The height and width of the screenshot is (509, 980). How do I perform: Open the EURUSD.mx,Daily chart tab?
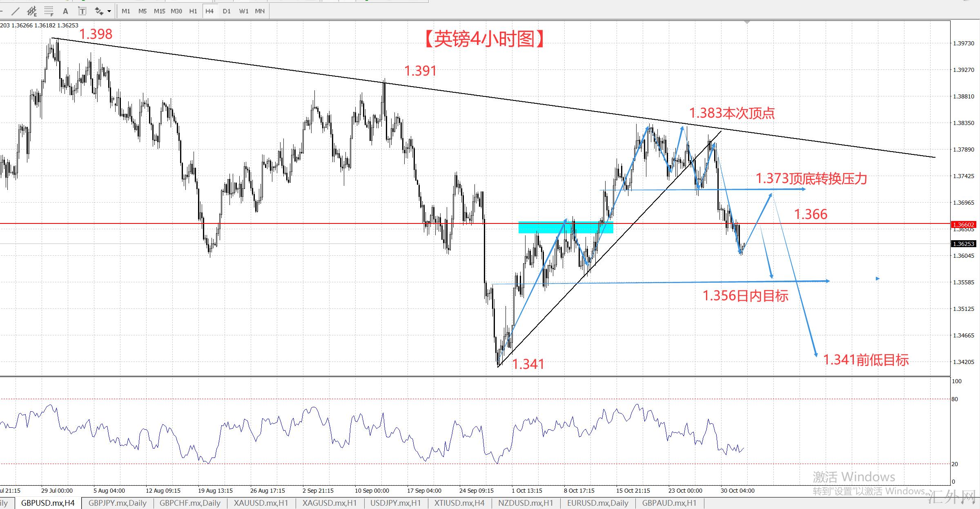coord(598,503)
